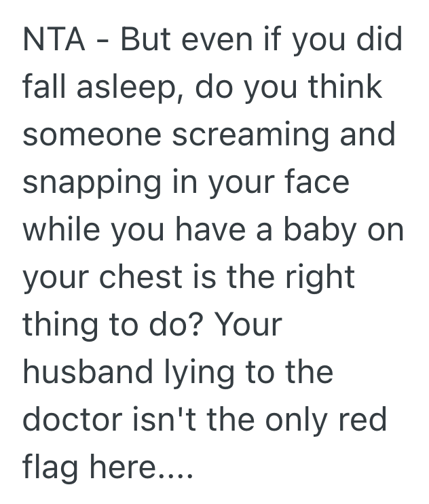Click the word "thing" in the comment

[x=60, y=325]
